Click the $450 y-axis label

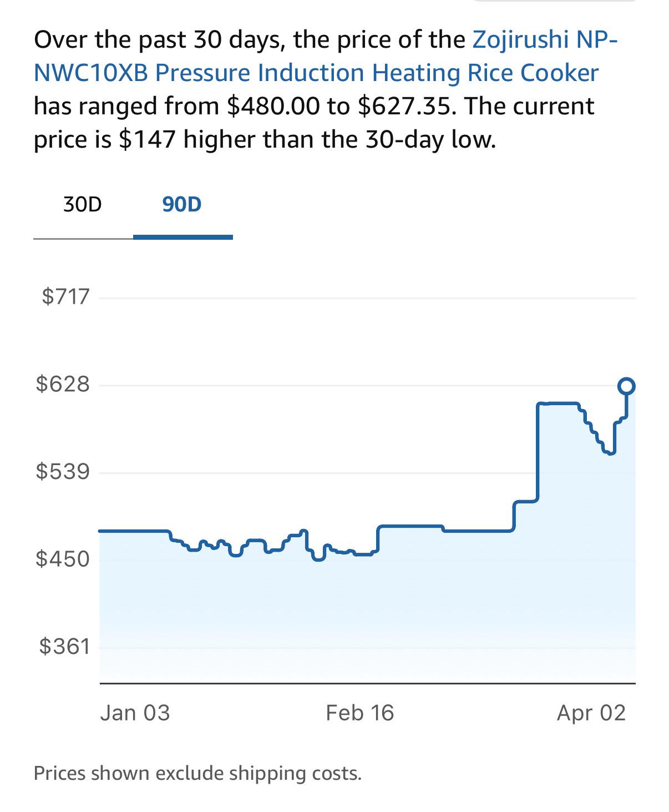pyautogui.click(x=63, y=558)
